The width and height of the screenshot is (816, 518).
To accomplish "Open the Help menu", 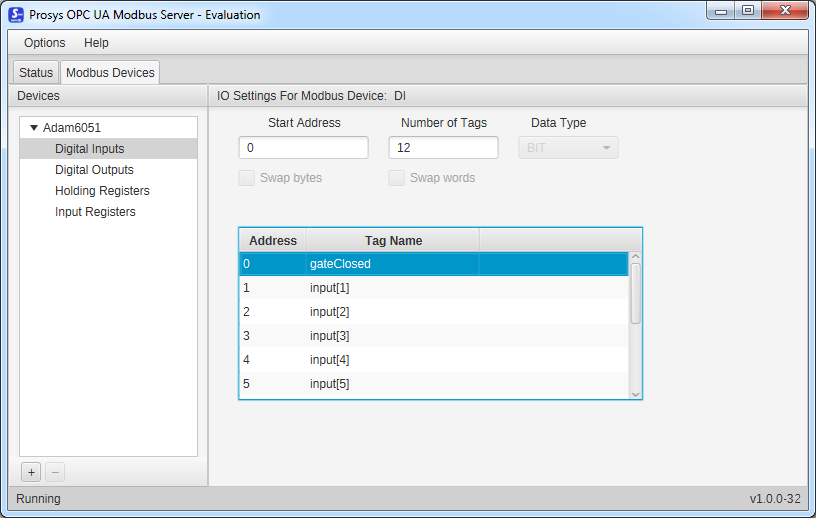I will [96, 43].
